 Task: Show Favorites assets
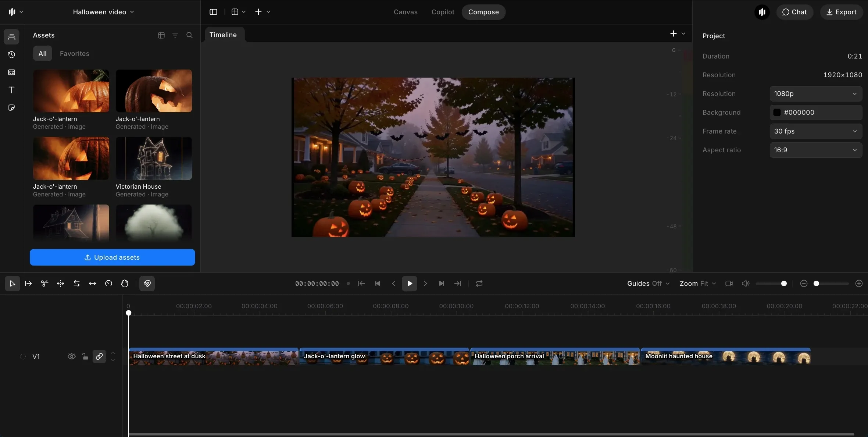tap(74, 54)
